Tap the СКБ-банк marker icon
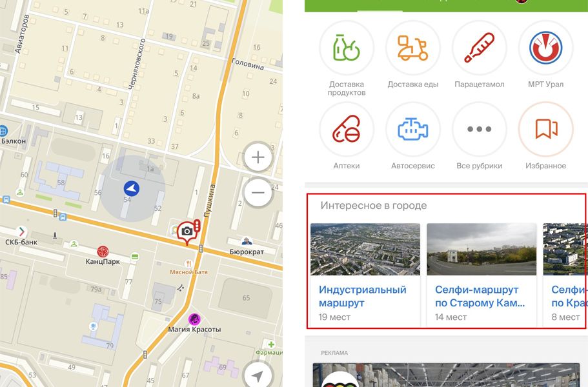This screenshot has width=588, height=387. [x=21, y=232]
